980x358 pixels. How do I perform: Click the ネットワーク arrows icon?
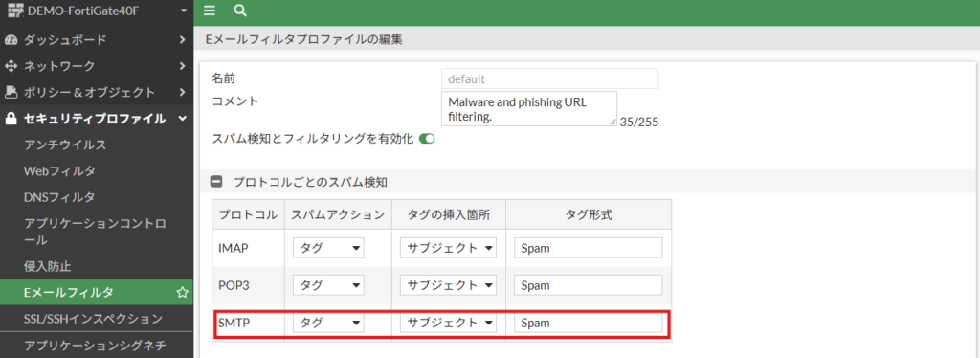click(11, 66)
